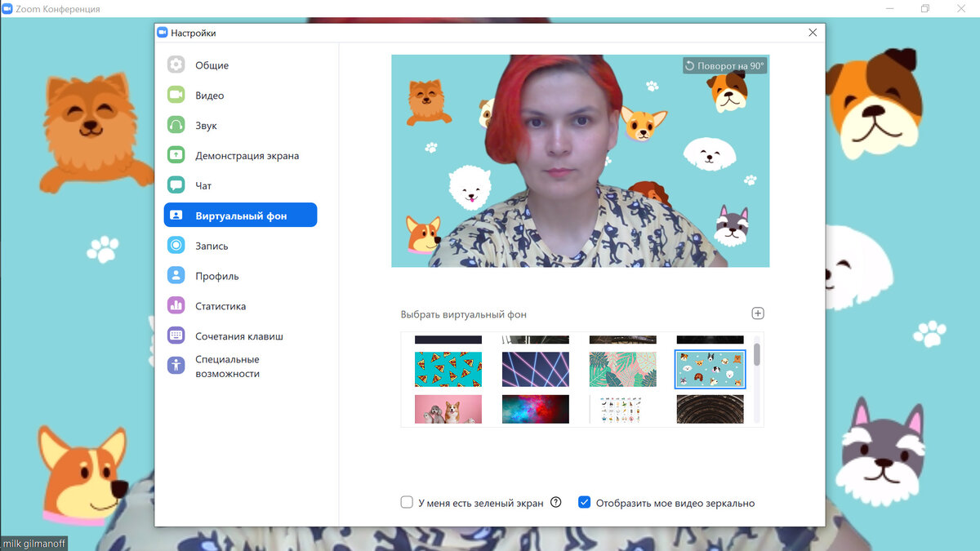Click the milk gilmanoff name label
Viewport: 980px width, 551px height.
tap(34, 544)
